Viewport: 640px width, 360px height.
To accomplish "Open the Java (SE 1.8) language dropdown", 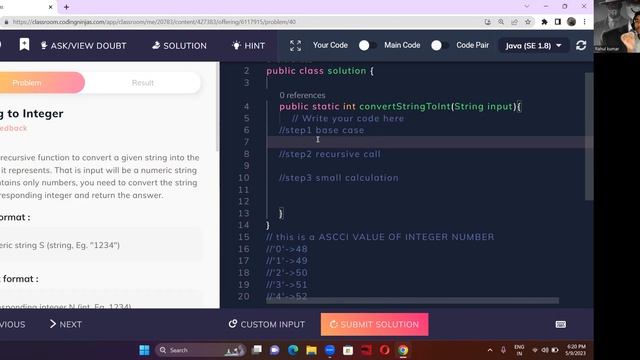I will pos(533,46).
